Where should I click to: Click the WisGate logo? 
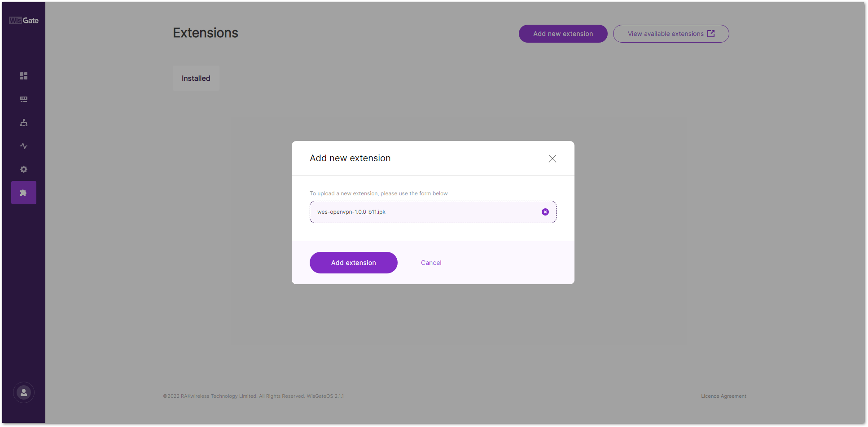coord(24,20)
